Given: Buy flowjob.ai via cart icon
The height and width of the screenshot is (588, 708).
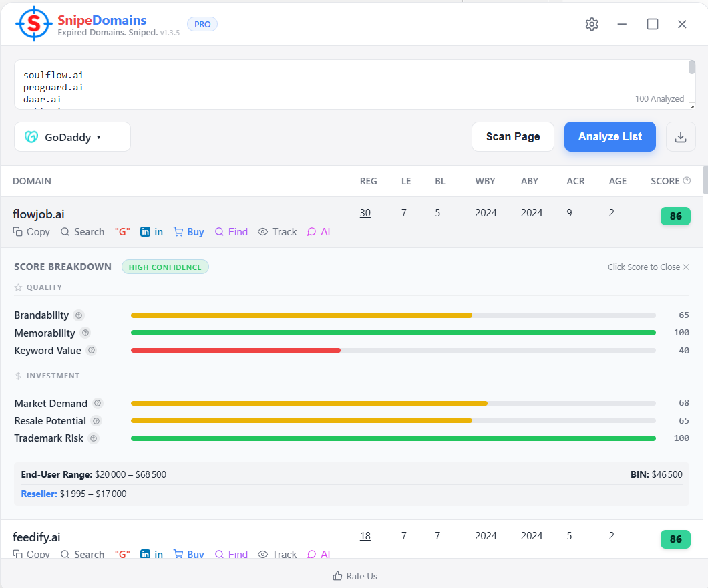Looking at the screenshot, I should click(x=189, y=232).
